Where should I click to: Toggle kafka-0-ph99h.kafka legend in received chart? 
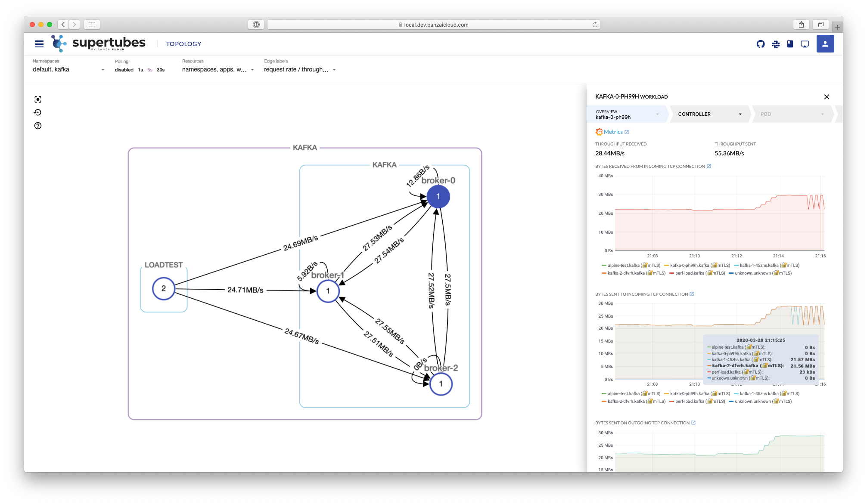point(697,266)
